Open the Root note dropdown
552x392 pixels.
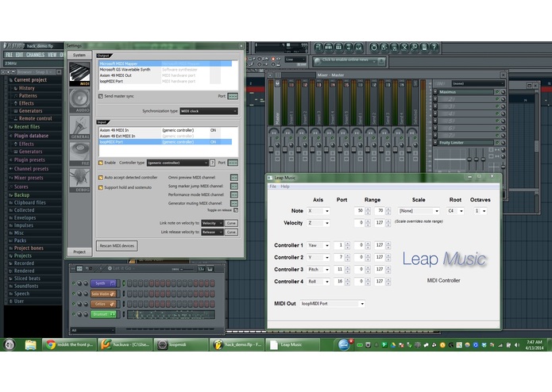455,211
